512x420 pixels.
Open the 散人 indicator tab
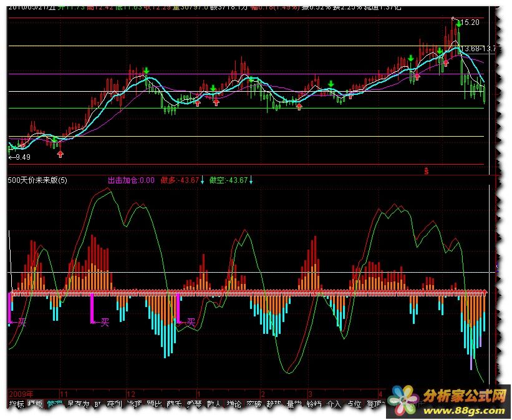tap(215, 404)
